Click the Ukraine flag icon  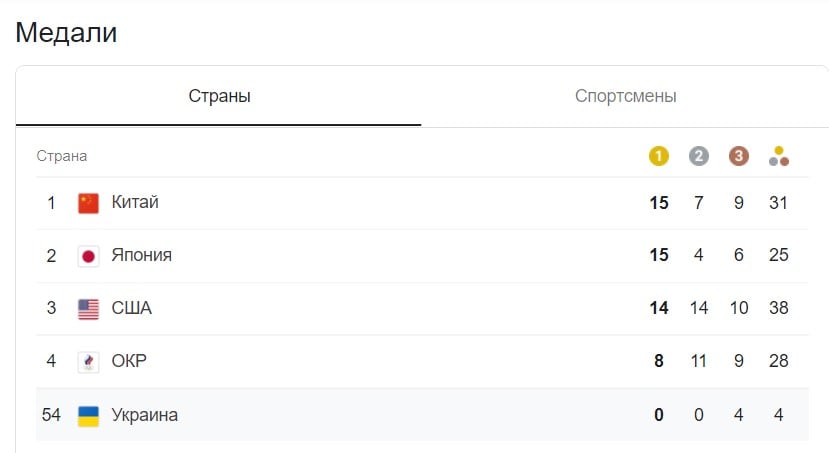click(88, 416)
